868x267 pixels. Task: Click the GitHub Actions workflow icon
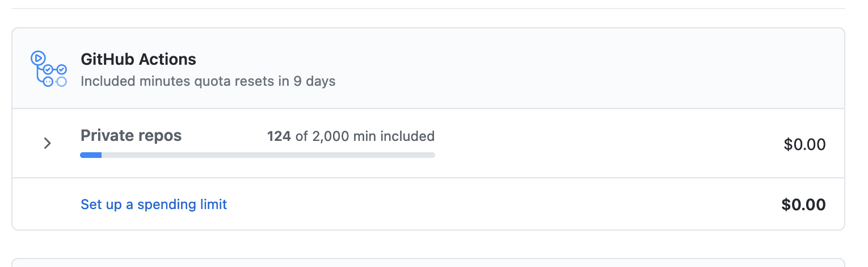pos(49,69)
